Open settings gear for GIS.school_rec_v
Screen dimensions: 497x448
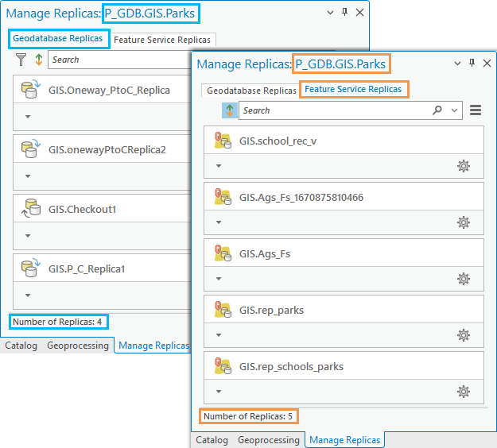coord(464,166)
